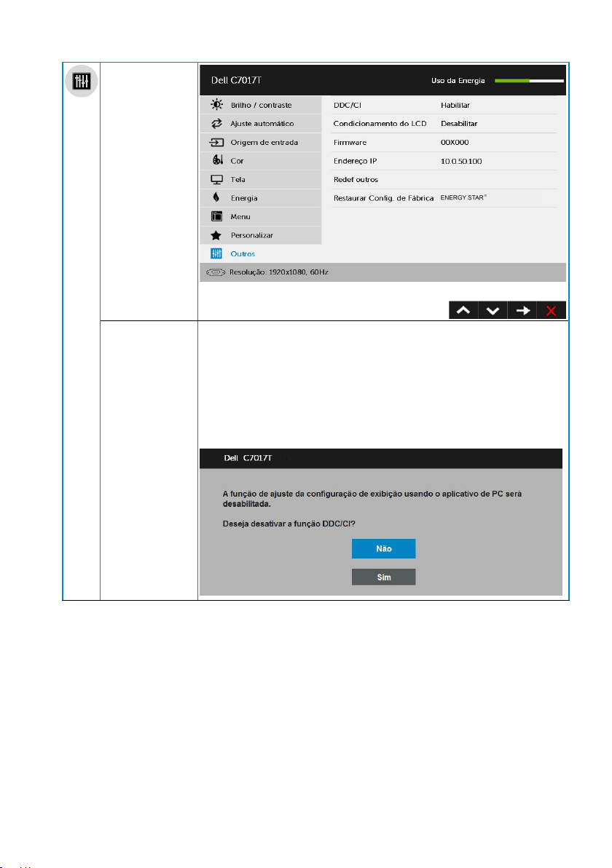The image size is (612, 868).
Task: Open the Origem de entrada menu entry
Action: (x=261, y=142)
